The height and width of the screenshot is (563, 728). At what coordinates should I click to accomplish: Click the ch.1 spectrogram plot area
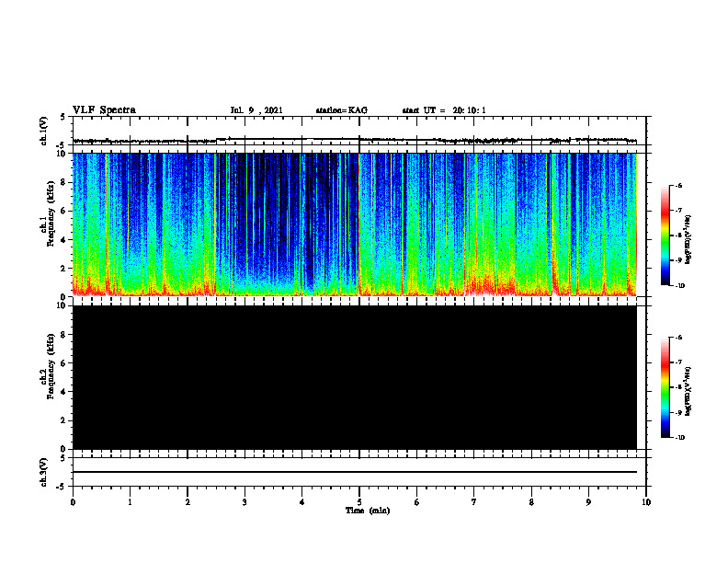354,224
